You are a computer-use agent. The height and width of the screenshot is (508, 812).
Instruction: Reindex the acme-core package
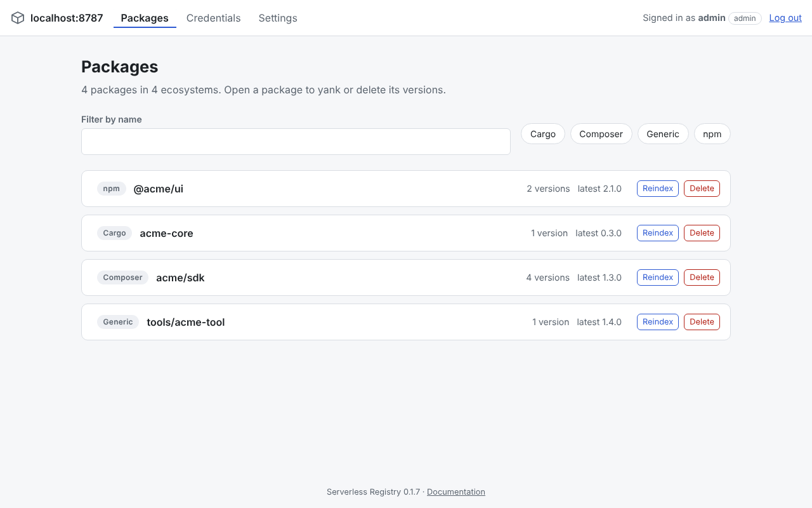[658, 233]
